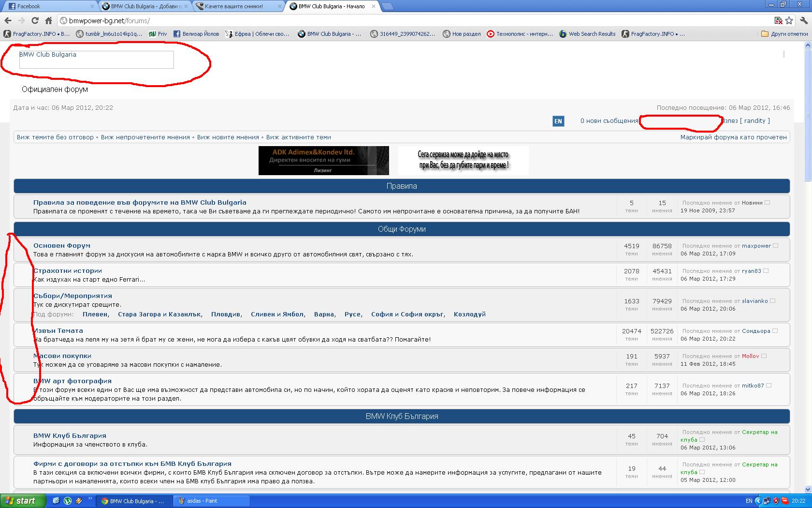Open 'Виж непрочетените мнения' link

tap(145, 137)
